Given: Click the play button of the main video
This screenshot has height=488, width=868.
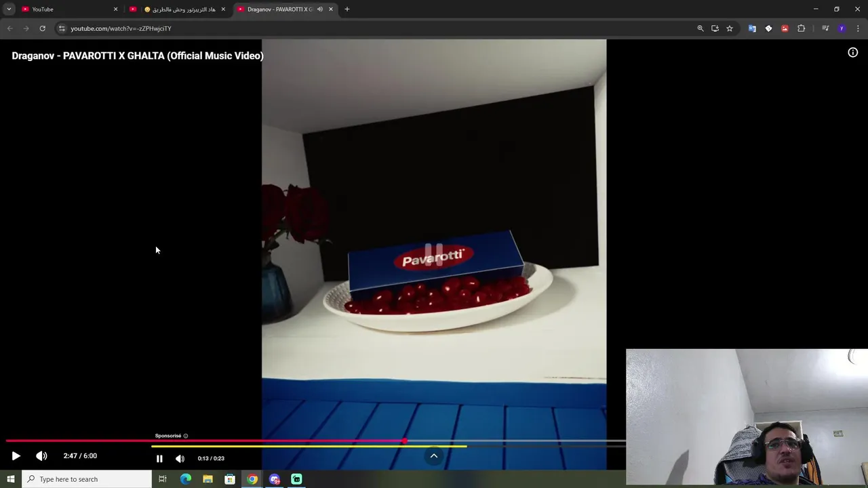Looking at the screenshot, I should tap(16, 456).
